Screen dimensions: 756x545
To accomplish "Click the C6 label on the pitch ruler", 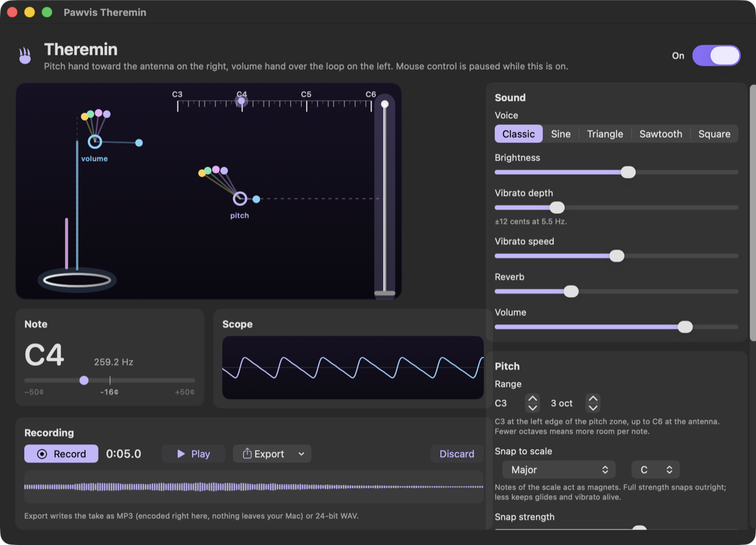I will point(370,94).
